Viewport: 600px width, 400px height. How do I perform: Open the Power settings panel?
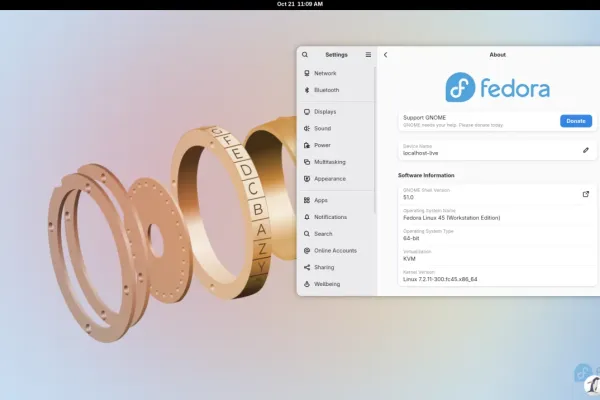[x=336, y=145]
